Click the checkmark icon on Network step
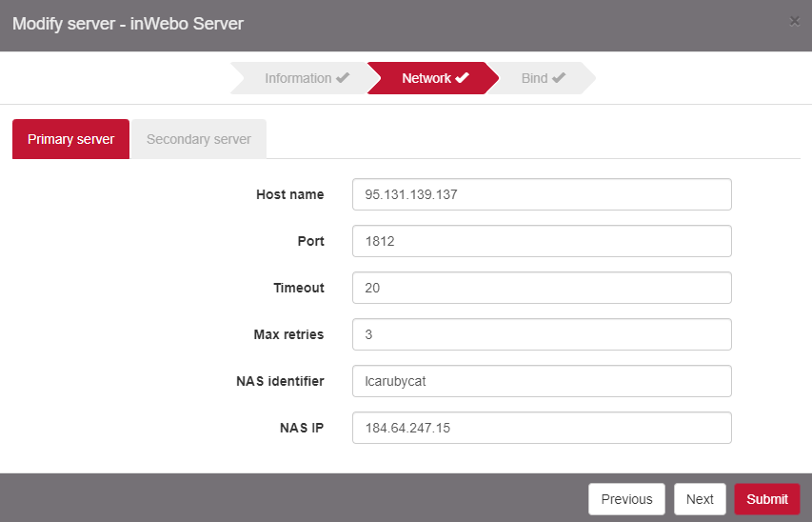Image resolution: width=812 pixels, height=522 pixels. pos(462,78)
